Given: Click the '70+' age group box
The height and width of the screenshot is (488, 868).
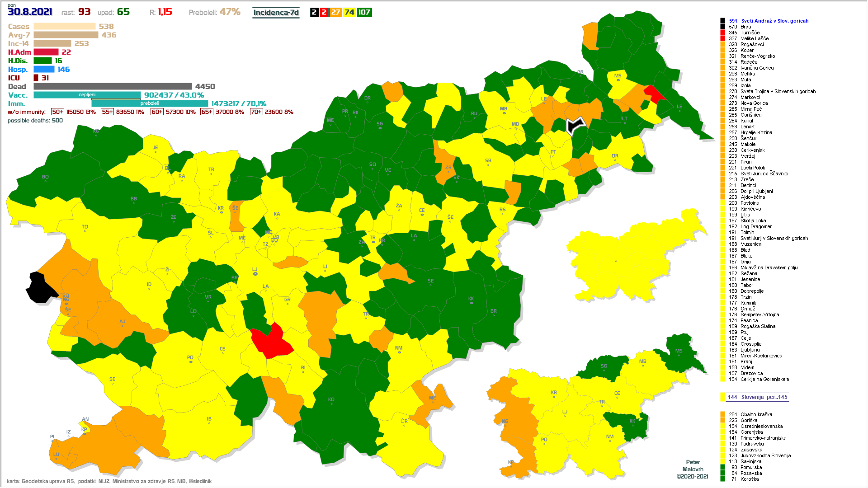Looking at the screenshot, I should point(256,112).
